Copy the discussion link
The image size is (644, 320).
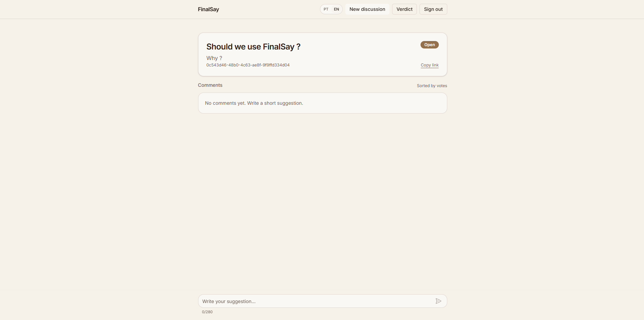tap(429, 65)
